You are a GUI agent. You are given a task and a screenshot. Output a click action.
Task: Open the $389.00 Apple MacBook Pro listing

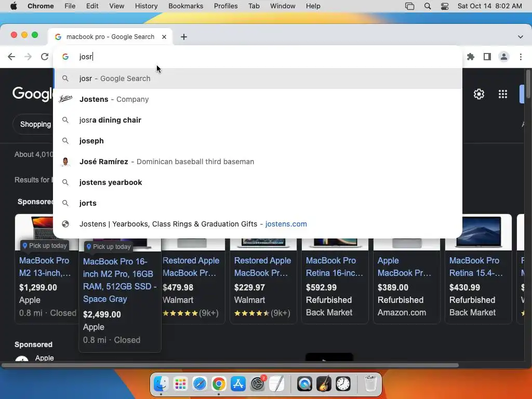[x=404, y=267]
